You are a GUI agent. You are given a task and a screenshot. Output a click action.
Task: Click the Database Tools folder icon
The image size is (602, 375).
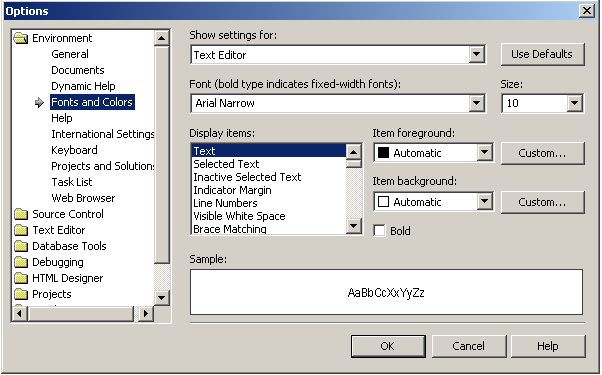click(21, 246)
